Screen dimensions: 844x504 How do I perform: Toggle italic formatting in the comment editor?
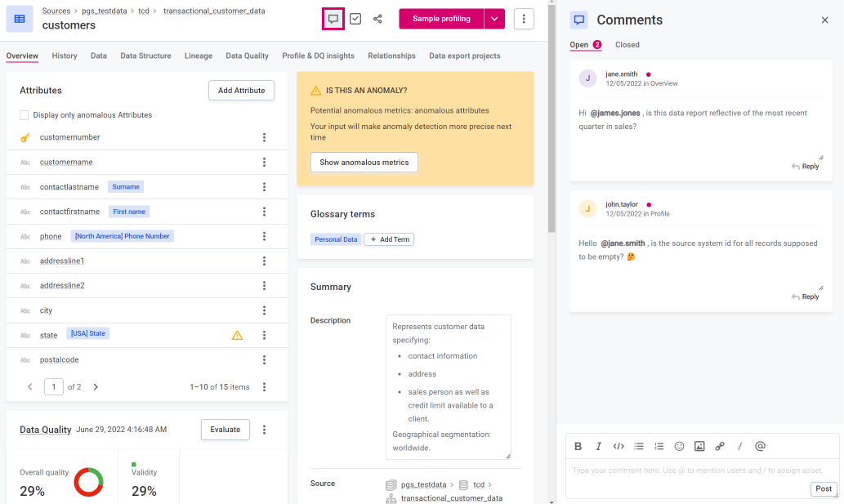(598, 446)
